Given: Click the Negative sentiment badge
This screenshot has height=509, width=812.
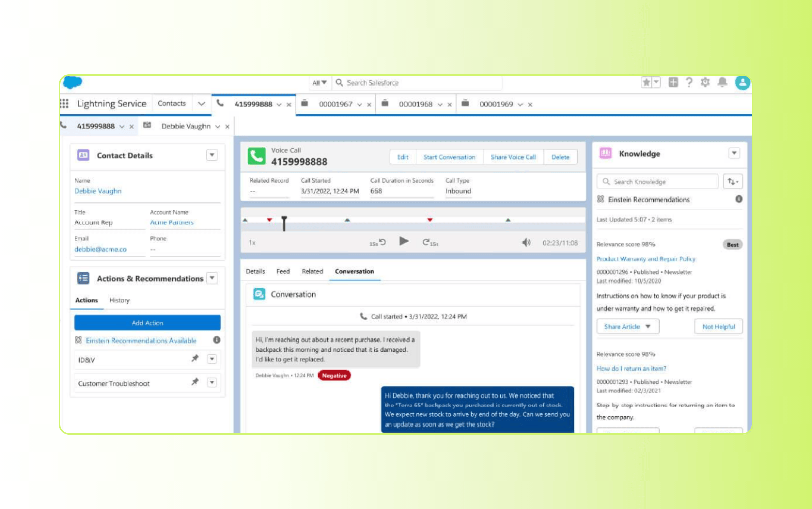Looking at the screenshot, I should [334, 376].
